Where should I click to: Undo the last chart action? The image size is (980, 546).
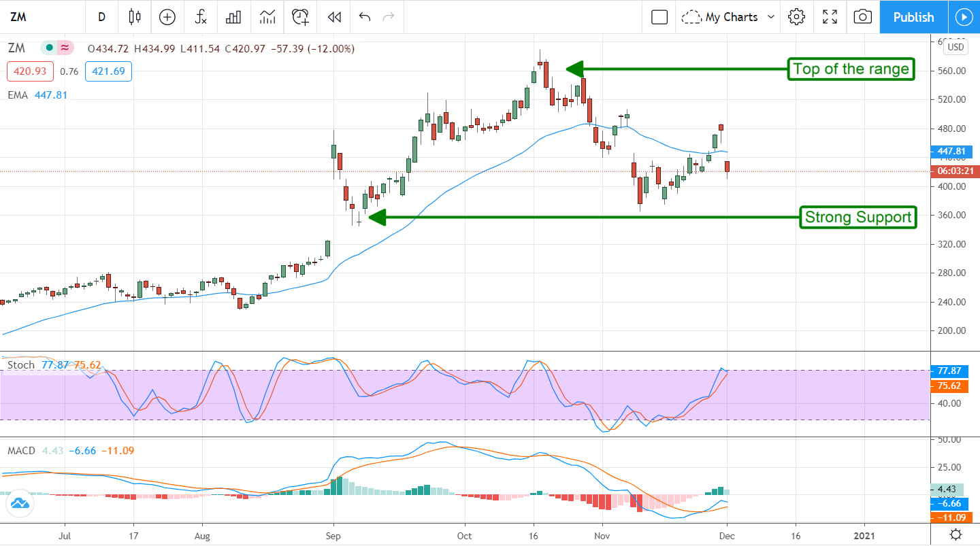pyautogui.click(x=365, y=17)
